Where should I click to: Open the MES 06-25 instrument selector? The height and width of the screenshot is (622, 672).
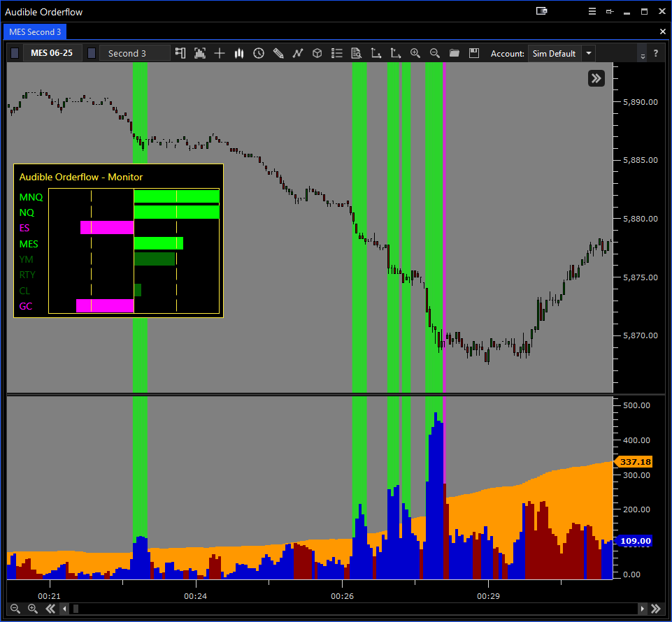[x=52, y=53]
